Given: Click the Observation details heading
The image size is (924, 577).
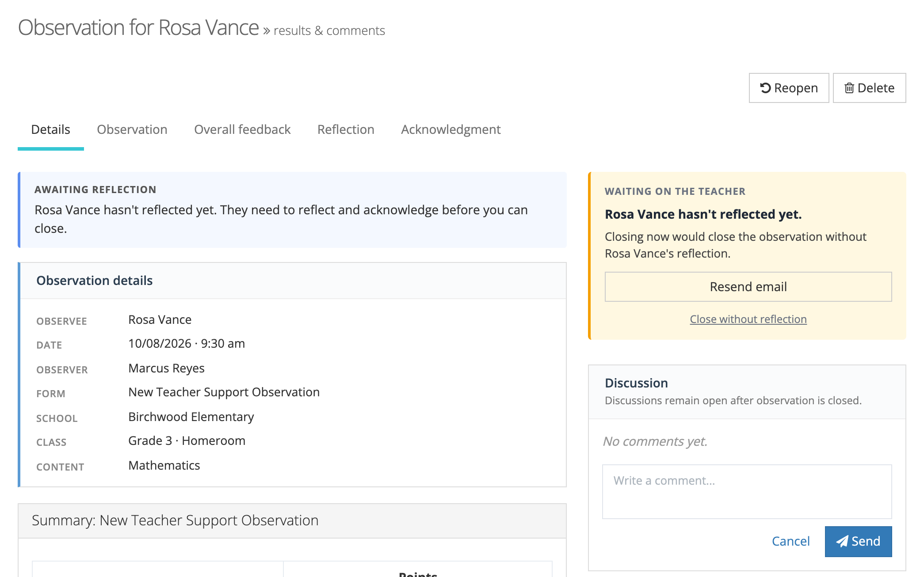Looking at the screenshot, I should click(94, 281).
